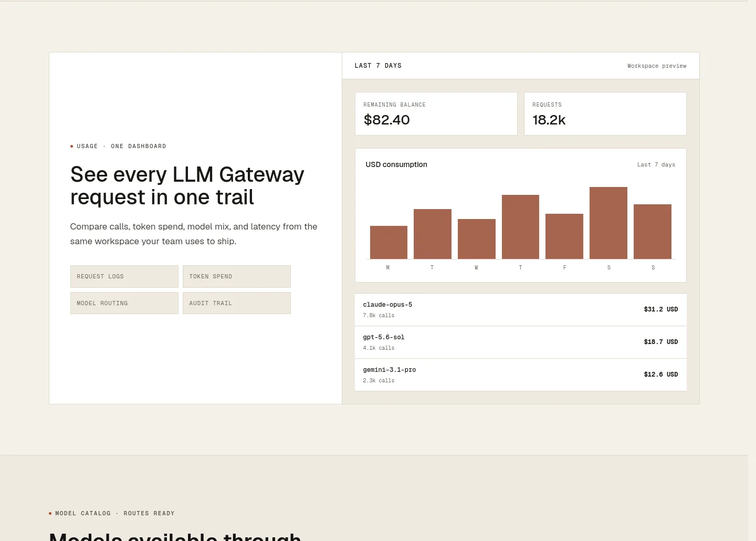Select the "18.2k" requests value
This screenshot has width=756, height=541.
(x=549, y=120)
